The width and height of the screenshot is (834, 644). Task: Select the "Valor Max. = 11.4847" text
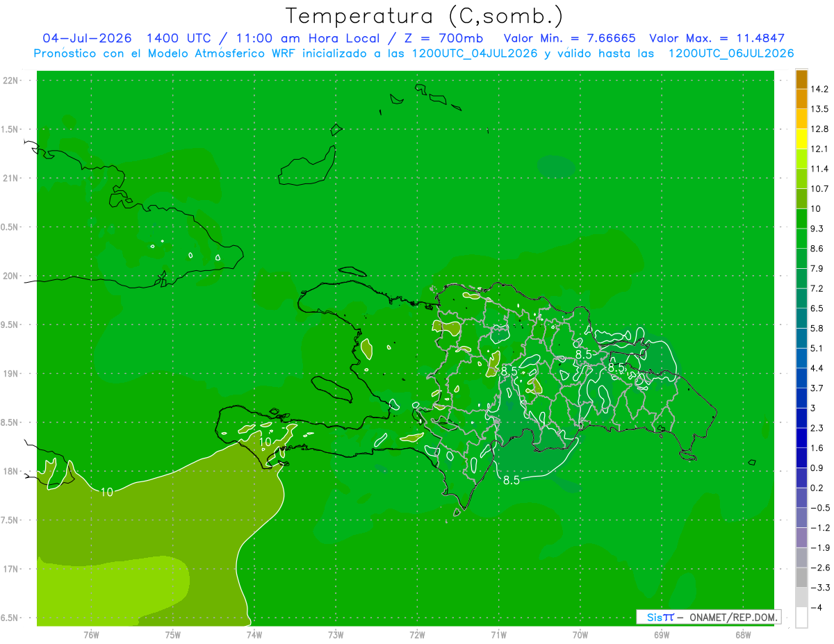tap(717, 38)
